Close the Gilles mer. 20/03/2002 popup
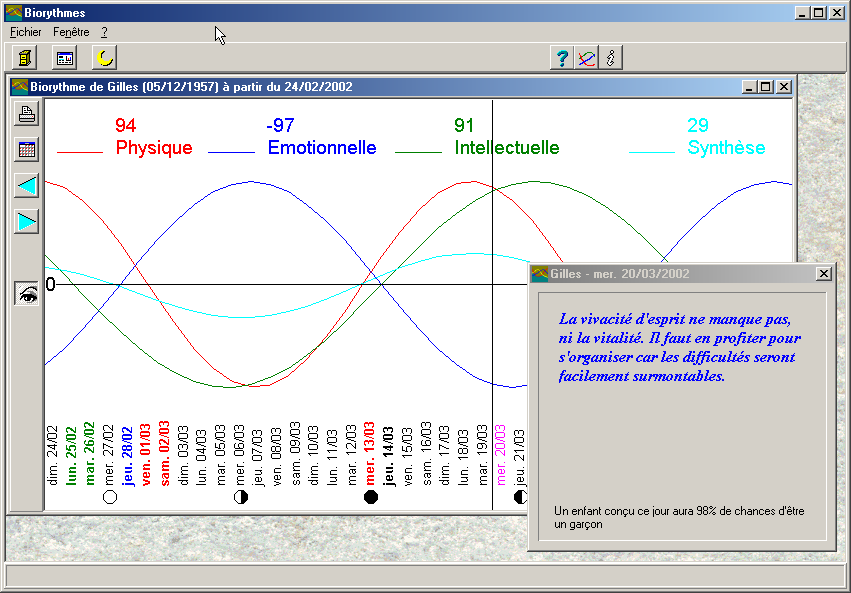Image resolution: width=851 pixels, height=593 pixels. tap(824, 273)
